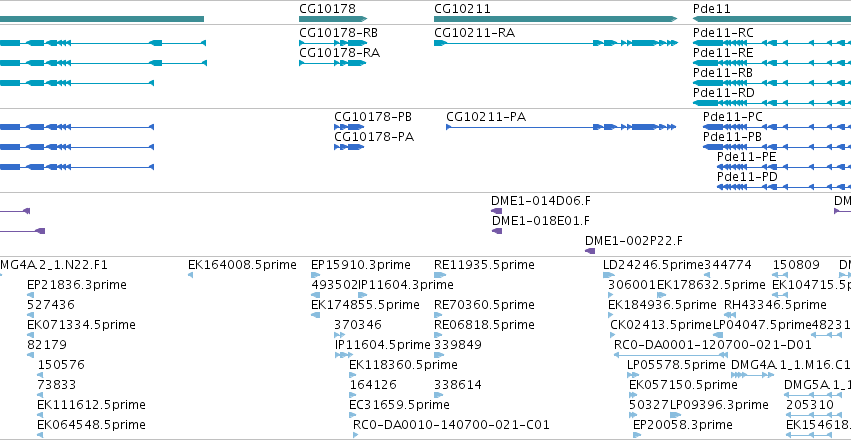Select the Pde11 gene label
This screenshot has width=851, height=440.
(x=712, y=9)
